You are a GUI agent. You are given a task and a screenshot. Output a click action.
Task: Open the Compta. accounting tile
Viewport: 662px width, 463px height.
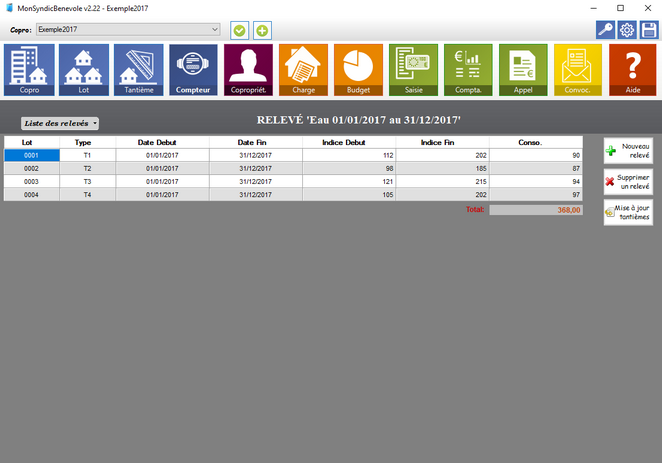pos(468,70)
